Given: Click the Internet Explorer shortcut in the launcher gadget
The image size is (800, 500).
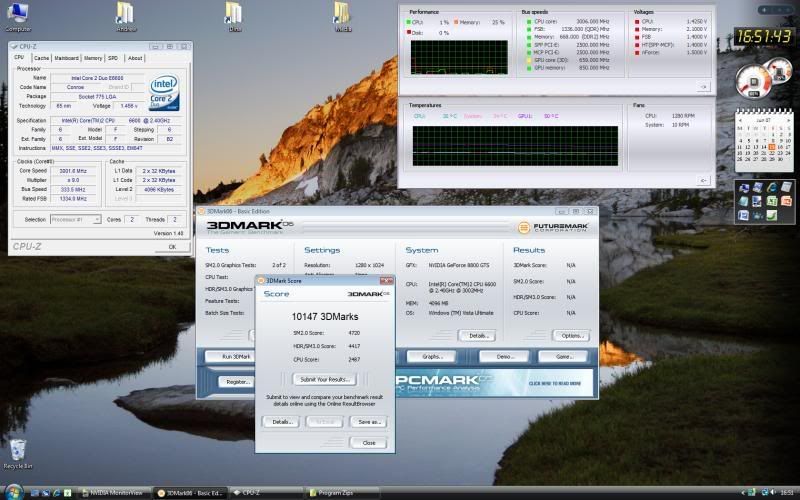Looking at the screenshot, I should tap(771, 187).
